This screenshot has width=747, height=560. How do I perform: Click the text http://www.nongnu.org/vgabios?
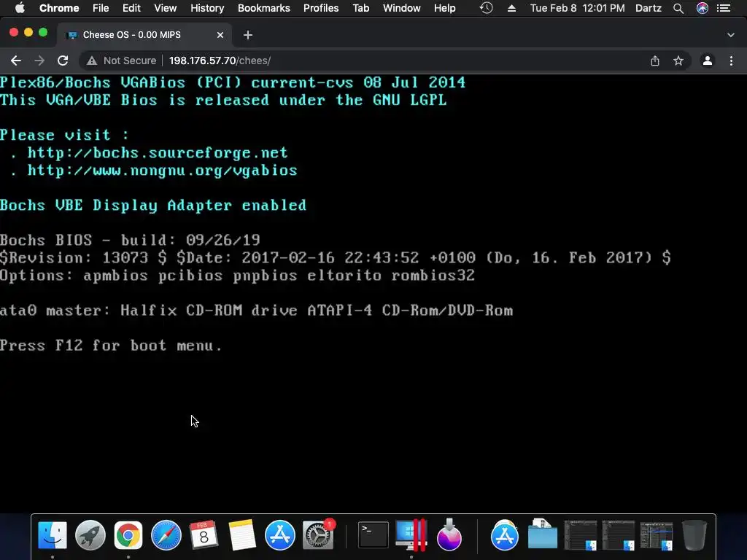coord(162,171)
